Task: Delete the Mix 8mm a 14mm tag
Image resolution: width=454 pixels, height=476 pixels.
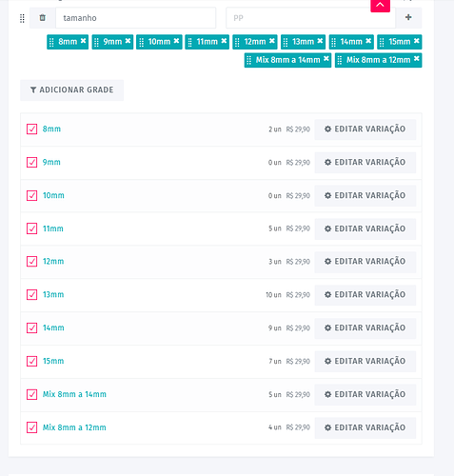Action: tap(326, 59)
